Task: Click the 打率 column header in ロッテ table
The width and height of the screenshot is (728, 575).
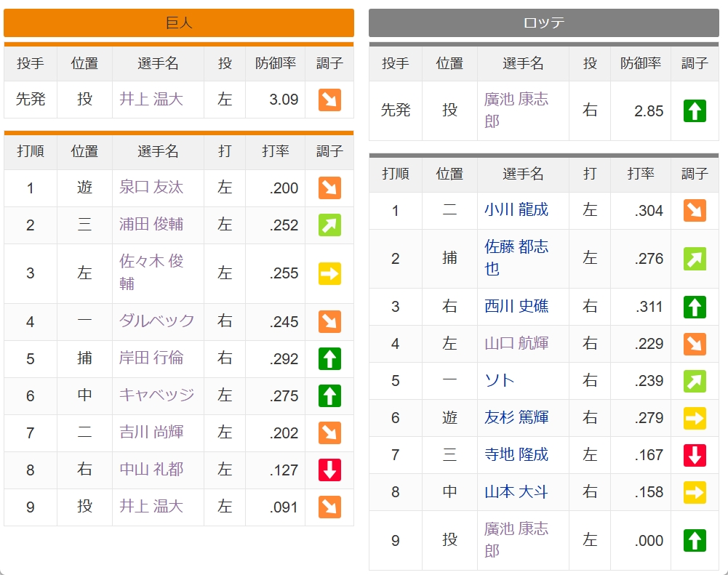Action: click(641, 174)
